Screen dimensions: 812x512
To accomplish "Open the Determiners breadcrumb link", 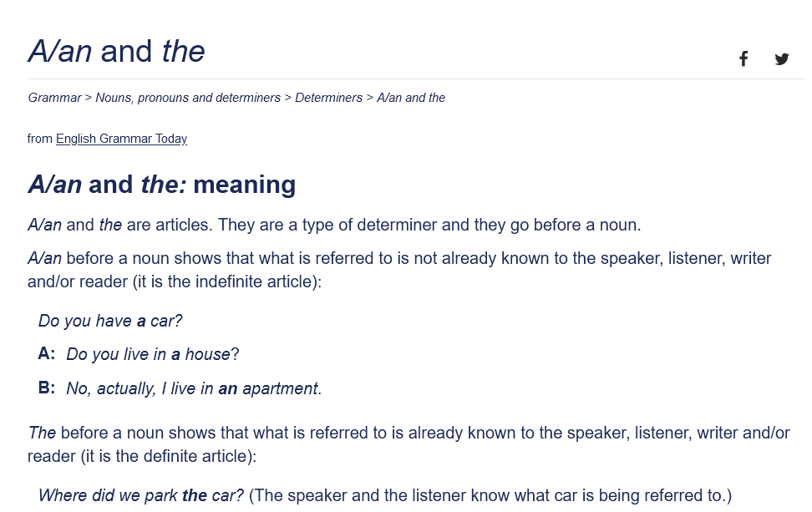I will (x=329, y=98).
